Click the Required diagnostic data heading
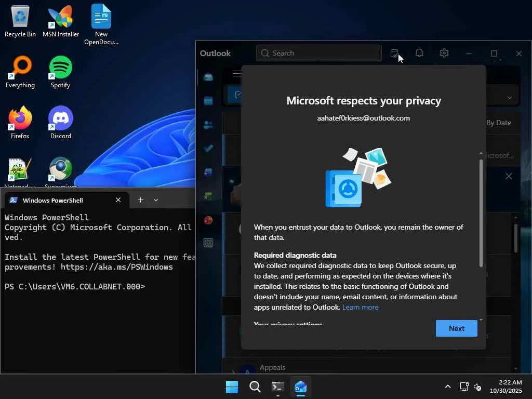The width and height of the screenshot is (532, 399). pos(295,255)
